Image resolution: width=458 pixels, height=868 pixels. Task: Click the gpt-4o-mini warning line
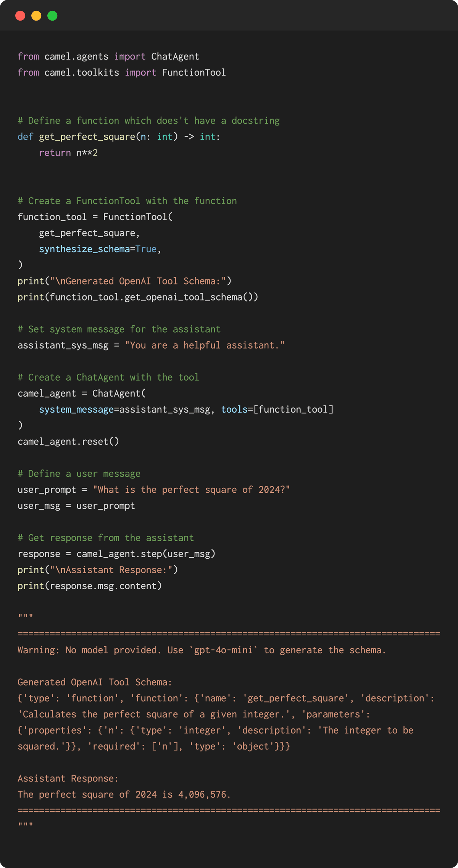(x=202, y=650)
